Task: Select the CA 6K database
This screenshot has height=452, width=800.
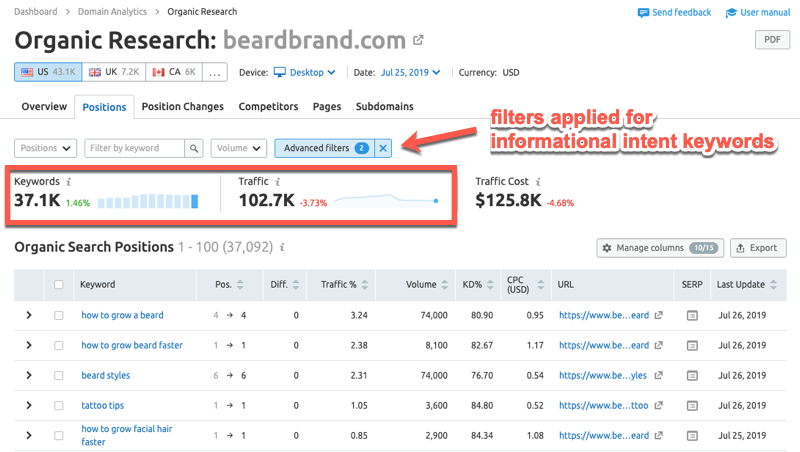Action: click(174, 72)
